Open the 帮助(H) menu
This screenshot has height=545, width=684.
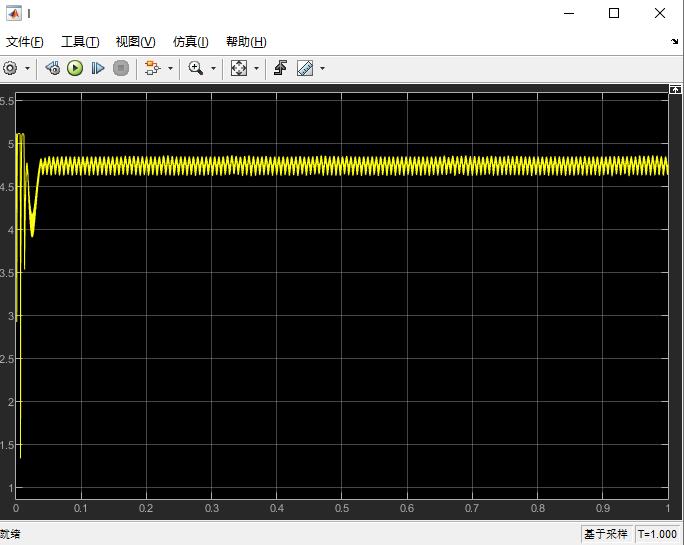[246, 42]
